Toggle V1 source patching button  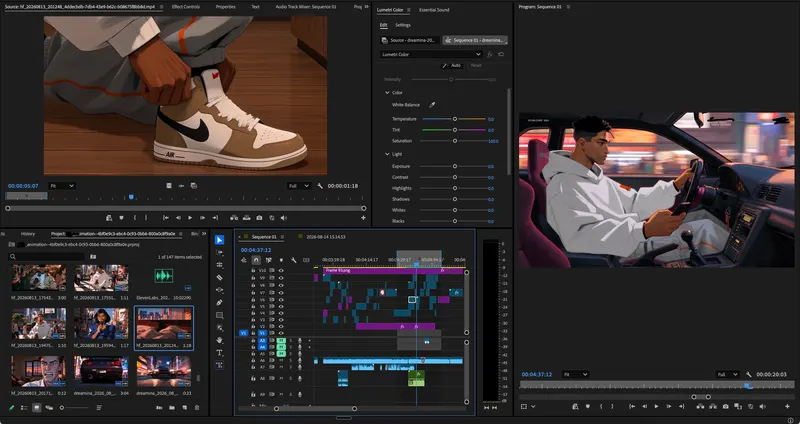243,333
